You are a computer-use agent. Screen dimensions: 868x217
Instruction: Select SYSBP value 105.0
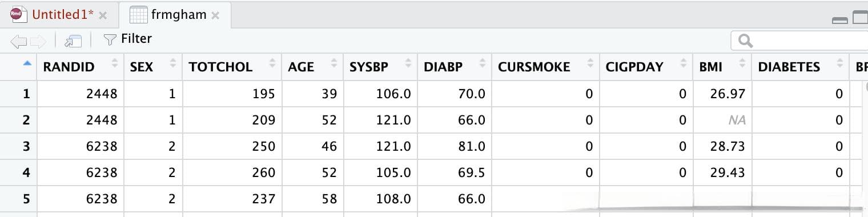(x=393, y=172)
